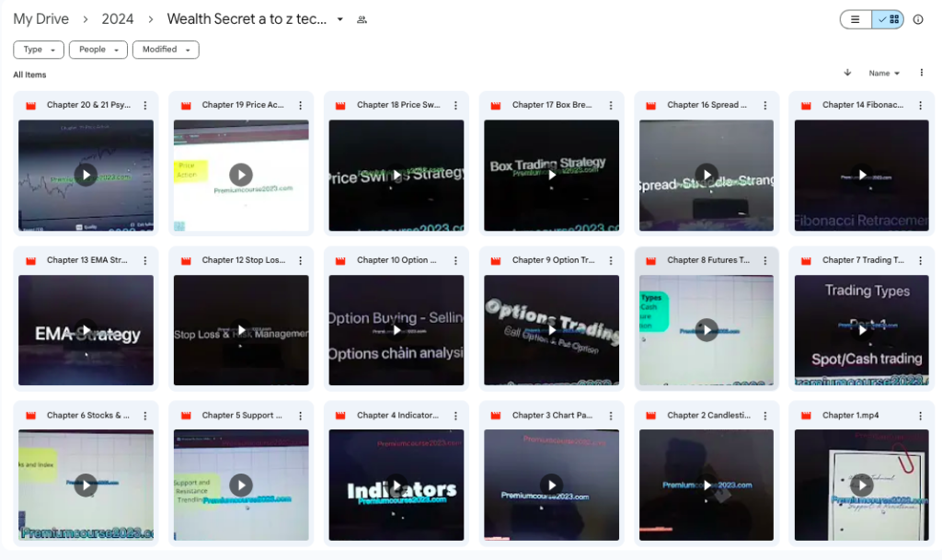Image resolution: width=942 pixels, height=560 pixels.
Task: Open the Chapter 7 Trading Types thumbnail
Action: [861, 329]
